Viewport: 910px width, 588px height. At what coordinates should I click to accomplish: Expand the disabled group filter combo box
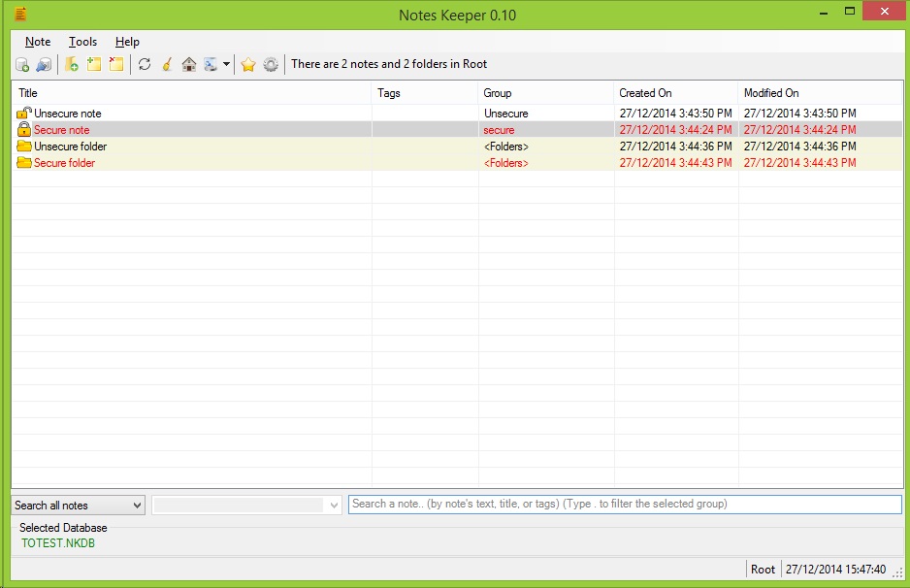(x=335, y=506)
